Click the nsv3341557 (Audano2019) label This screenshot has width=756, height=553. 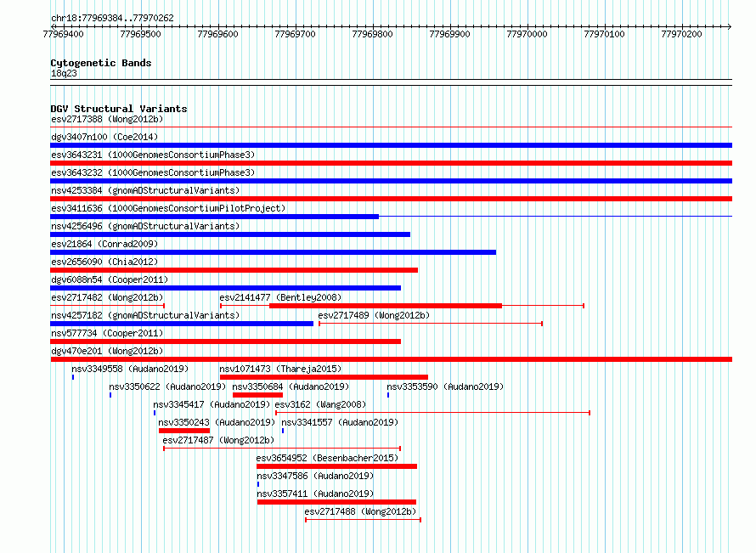340,422
